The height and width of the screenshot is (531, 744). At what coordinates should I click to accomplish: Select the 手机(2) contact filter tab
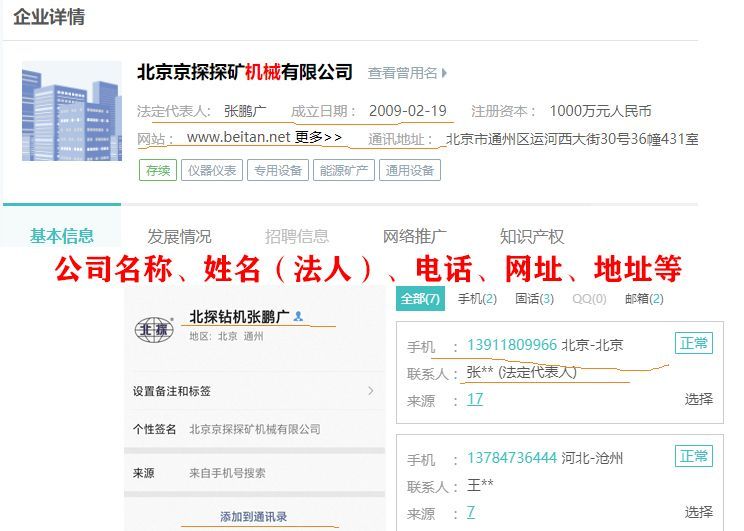click(x=477, y=298)
